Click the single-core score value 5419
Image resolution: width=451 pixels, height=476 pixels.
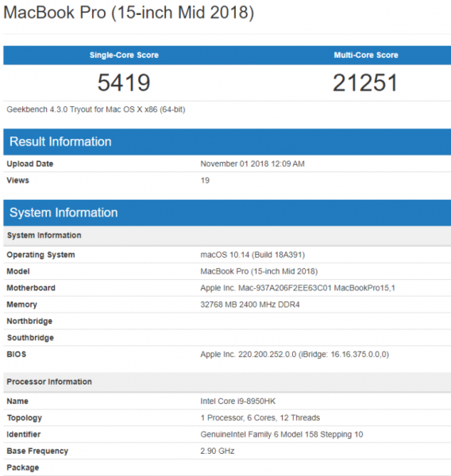[124, 83]
